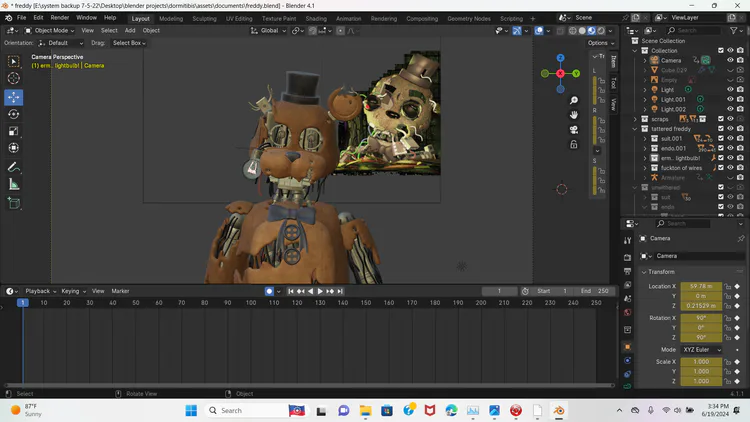Click the viewport zoom magnifier icon

pyautogui.click(x=574, y=100)
